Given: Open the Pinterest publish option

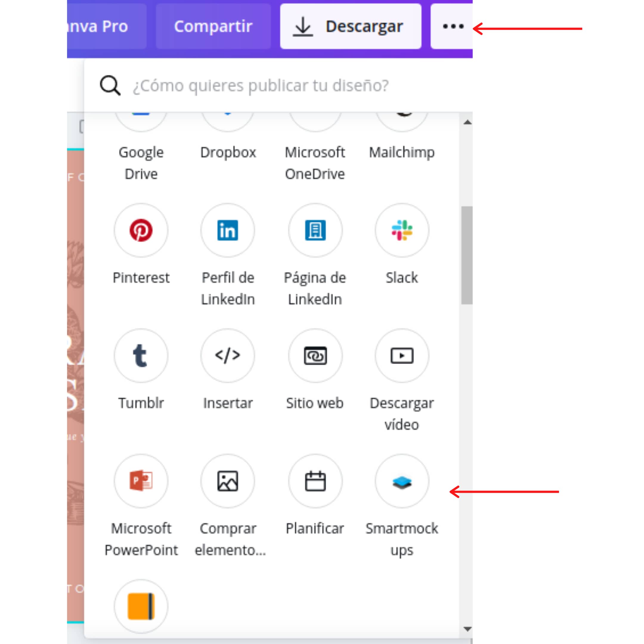Looking at the screenshot, I should point(141,230).
